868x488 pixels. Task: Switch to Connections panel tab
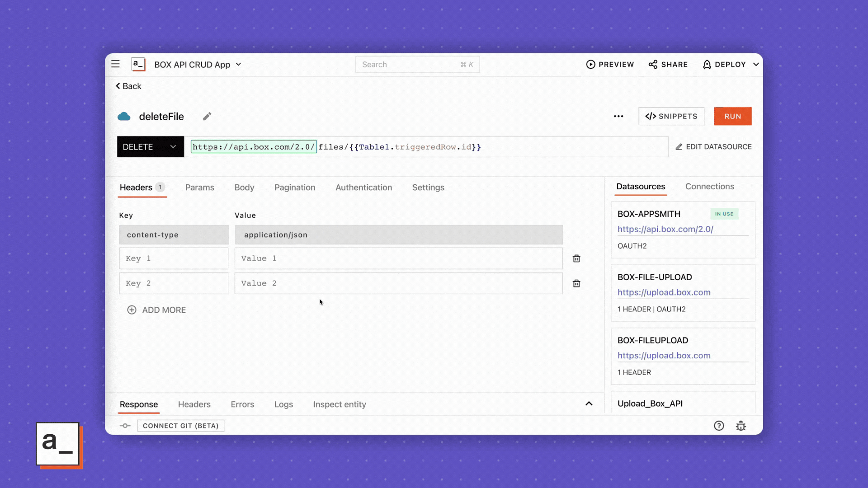point(710,187)
